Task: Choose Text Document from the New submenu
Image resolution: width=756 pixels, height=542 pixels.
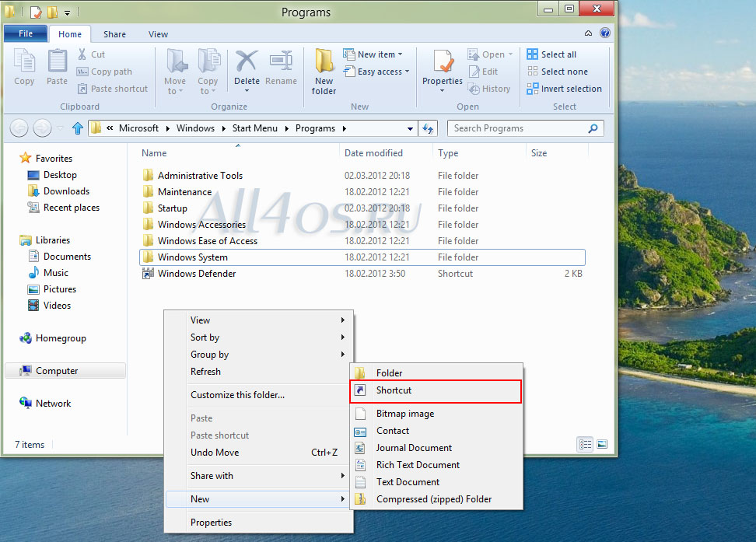Action: 436,481
